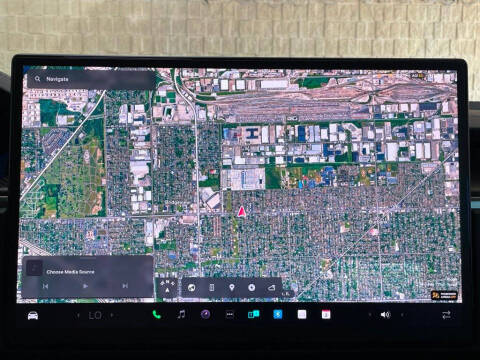480x360 pixels.
Task: Open the white square app icon
Action: pyautogui.click(x=302, y=314)
